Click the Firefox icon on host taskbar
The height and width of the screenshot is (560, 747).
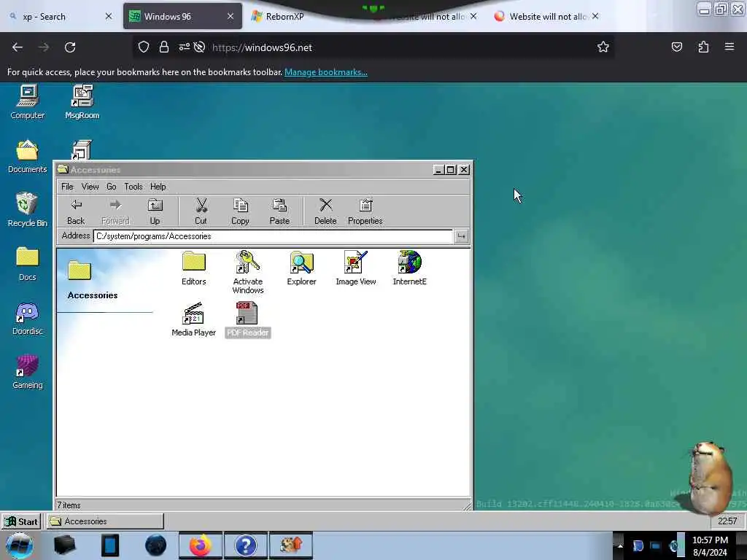coord(201,545)
